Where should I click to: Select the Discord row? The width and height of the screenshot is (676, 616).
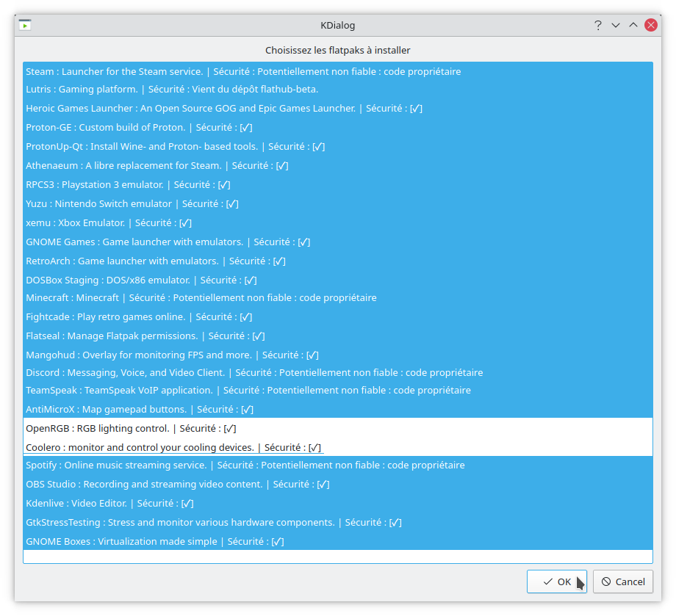(338, 373)
